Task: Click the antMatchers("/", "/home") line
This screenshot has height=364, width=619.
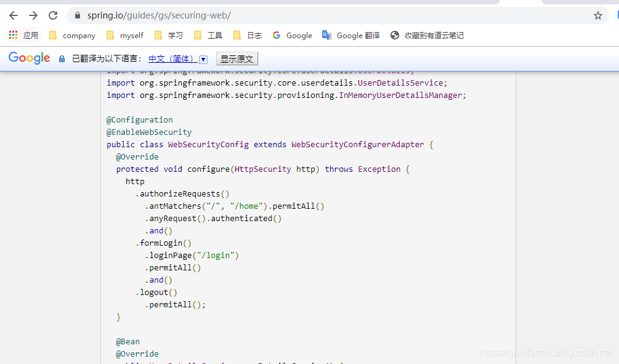Action: pos(235,206)
